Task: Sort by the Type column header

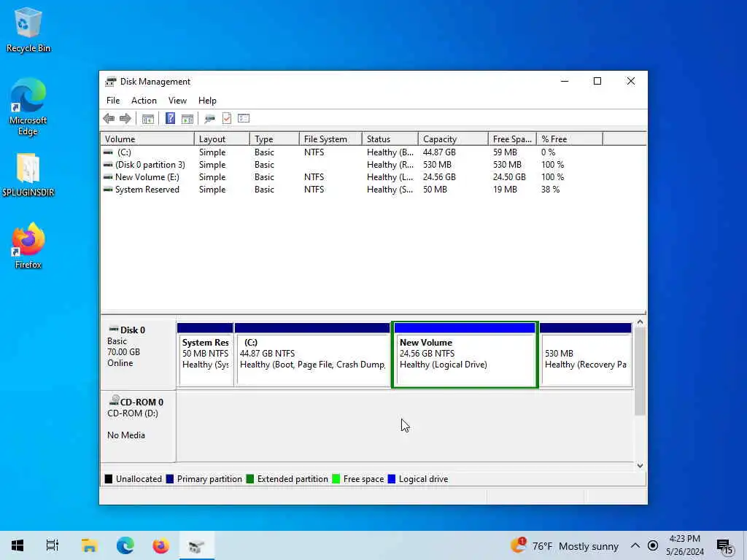Action: (x=274, y=139)
